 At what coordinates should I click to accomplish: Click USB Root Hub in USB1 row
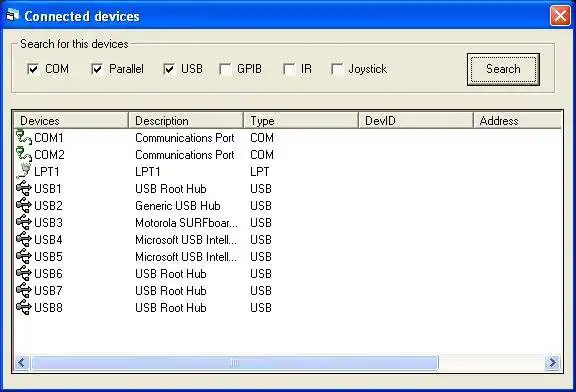point(171,189)
